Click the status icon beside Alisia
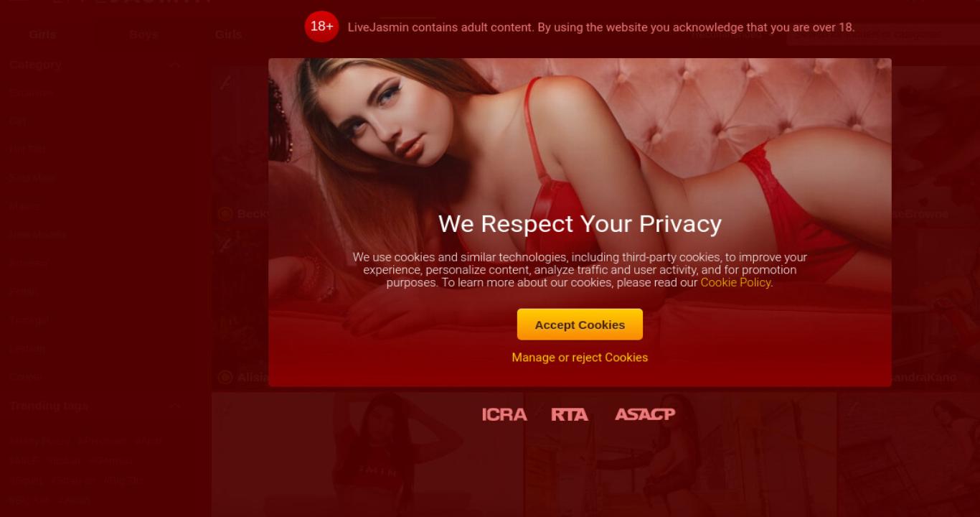Image resolution: width=980 pixels, height=517 pixels. point(225,377)
